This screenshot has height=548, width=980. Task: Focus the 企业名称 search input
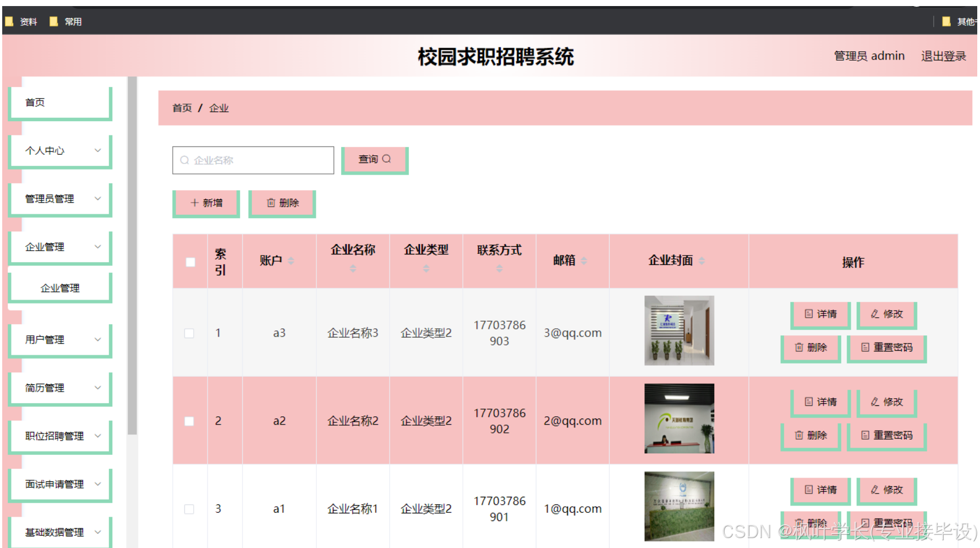pyautogui.click(x=253, y=160)
